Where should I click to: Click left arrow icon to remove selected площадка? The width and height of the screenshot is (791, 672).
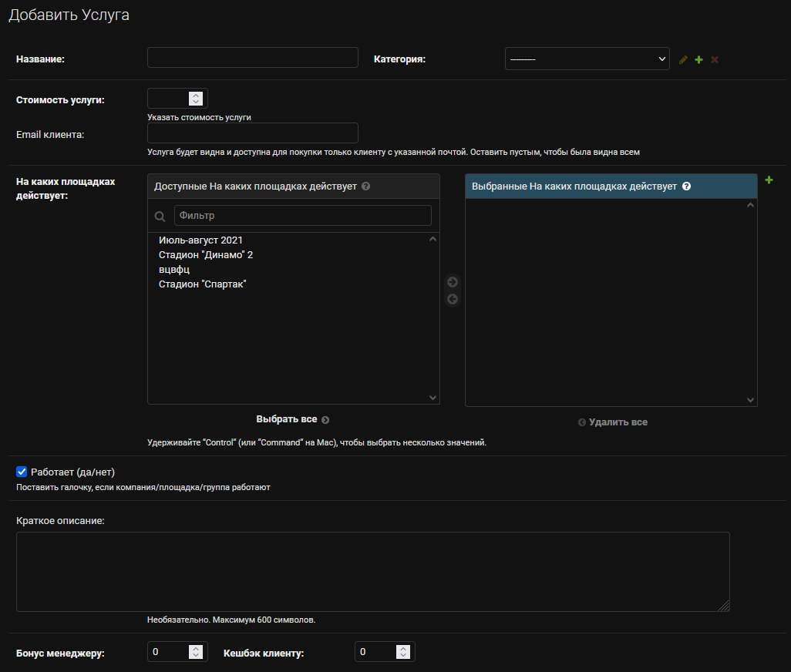pos(453,299)
